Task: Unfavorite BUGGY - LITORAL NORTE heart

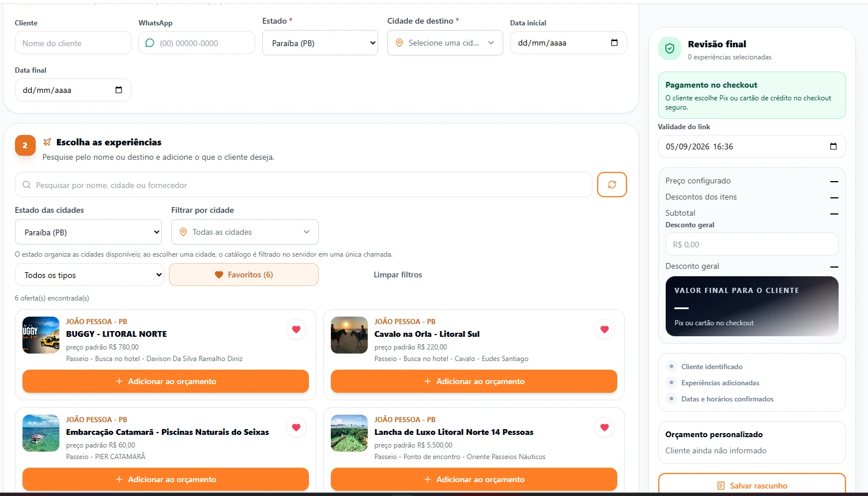Action: [296, 329]
